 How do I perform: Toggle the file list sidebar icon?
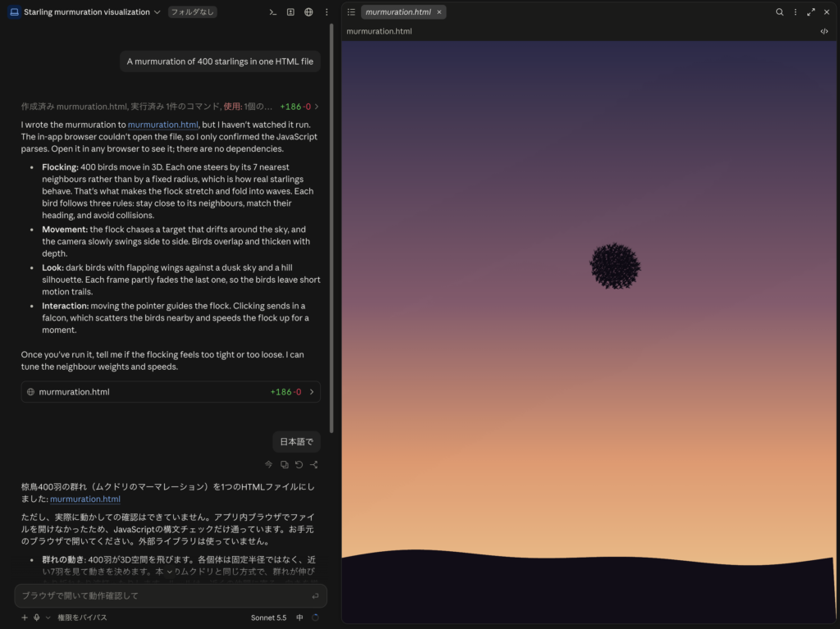point(351,11)
